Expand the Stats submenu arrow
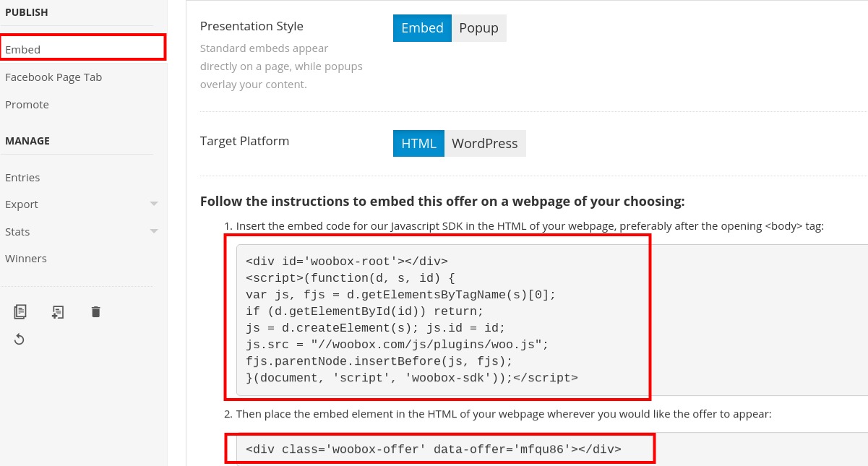Screen dimensions: 868x466 pos(154,231)
